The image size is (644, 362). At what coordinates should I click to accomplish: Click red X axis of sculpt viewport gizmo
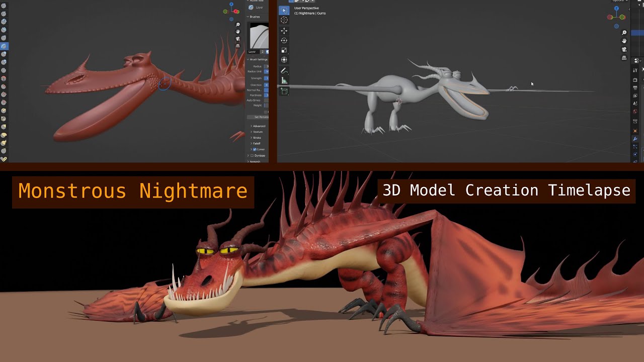[x=236, y=11]
